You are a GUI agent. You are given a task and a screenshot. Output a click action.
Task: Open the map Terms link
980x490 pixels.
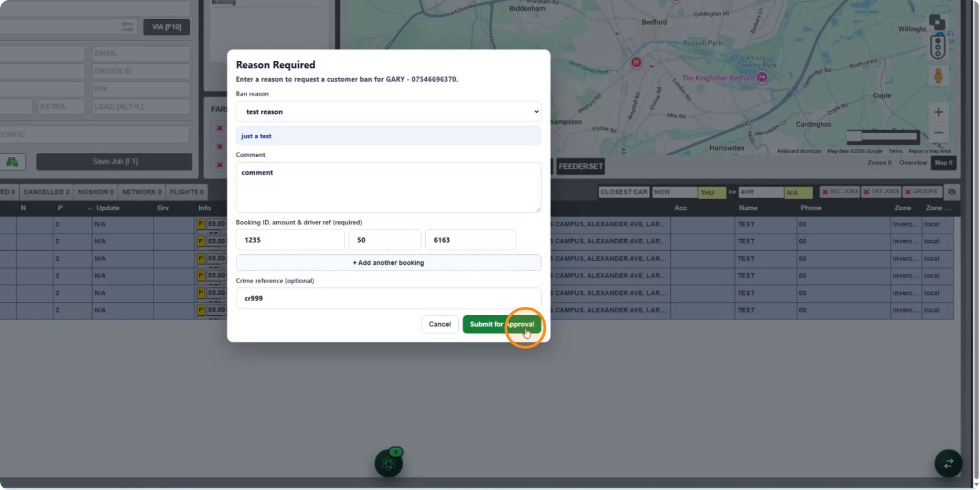click(x=895, y=151)
